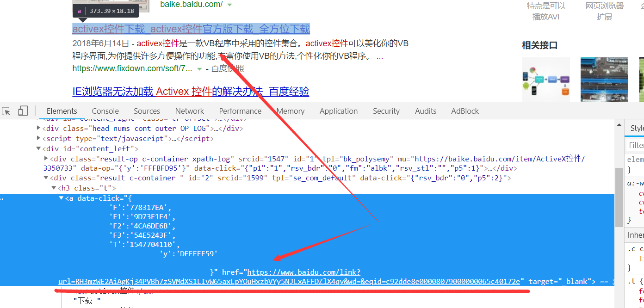Switch to the Elements tab
This screenshot has width=644, height=308.
pyautogui.click(x=62, y=111)
